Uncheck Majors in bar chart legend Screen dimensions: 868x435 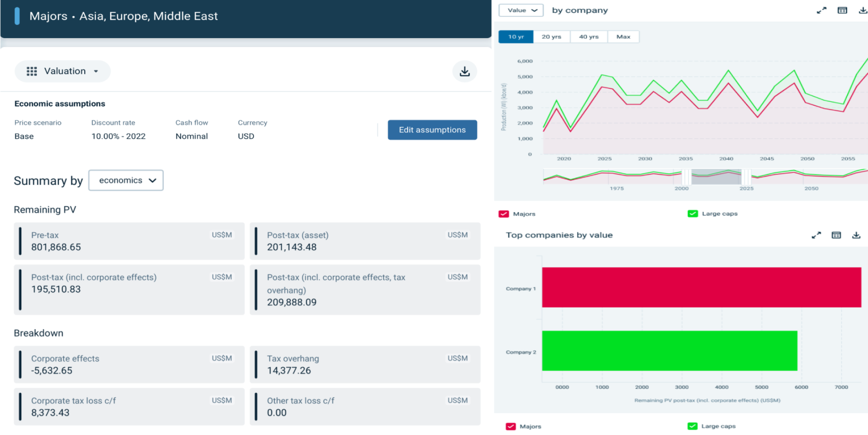510,426
